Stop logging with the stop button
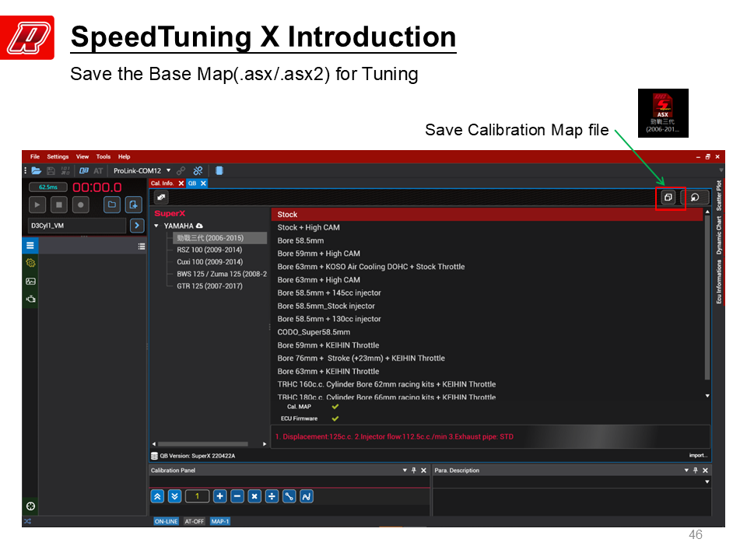The image size is (747, 560). [x=59, y=205]
